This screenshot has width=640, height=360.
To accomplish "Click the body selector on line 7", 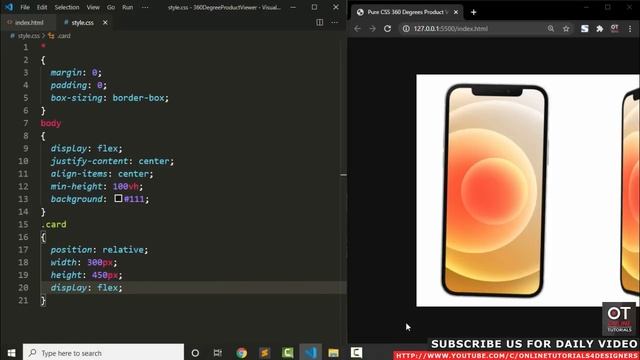I will click(x=51, y=123).
